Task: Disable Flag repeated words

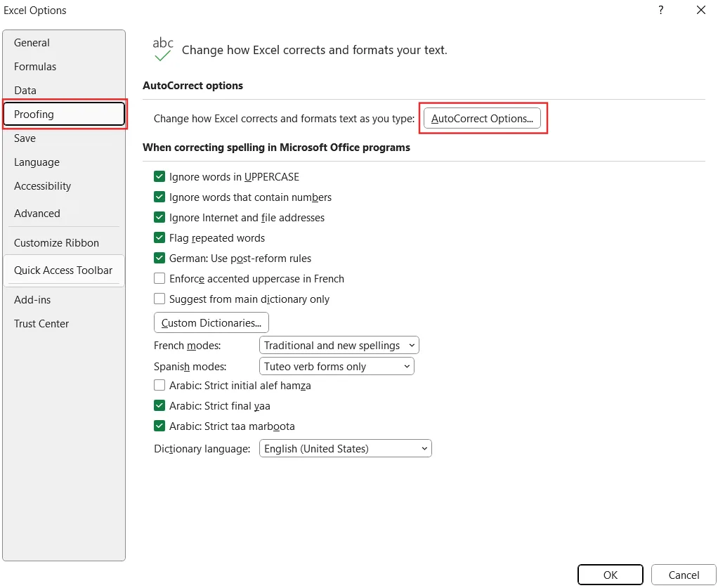Action: point(159,238)
